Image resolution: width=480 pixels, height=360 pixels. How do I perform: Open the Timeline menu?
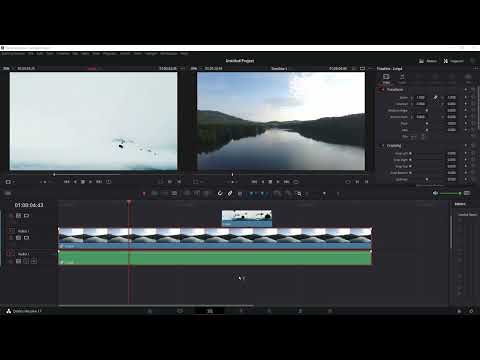tap(62, 53)
